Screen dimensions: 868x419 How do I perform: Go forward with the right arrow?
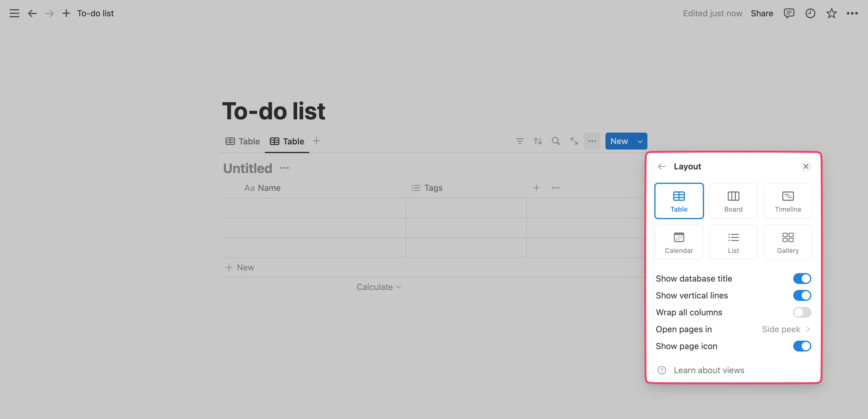click(x=49, y=13)
